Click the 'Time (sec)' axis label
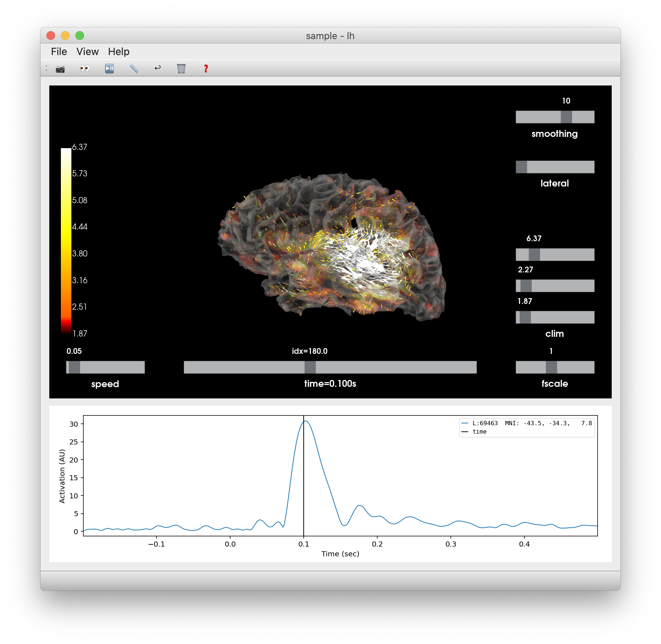The width and height of the screenshot is (661, 644). pyautogui.click(x=340, y=554)
